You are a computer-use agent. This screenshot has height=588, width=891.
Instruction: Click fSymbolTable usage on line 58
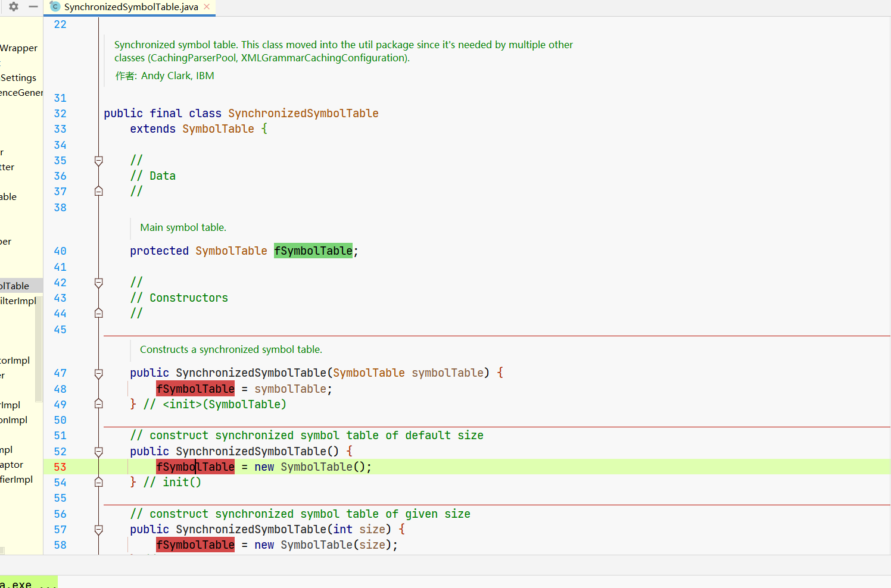click(195, 545)
